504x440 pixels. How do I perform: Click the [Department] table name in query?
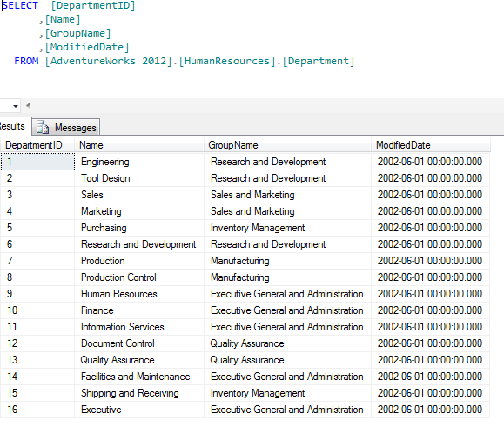[x=319, y=61]
